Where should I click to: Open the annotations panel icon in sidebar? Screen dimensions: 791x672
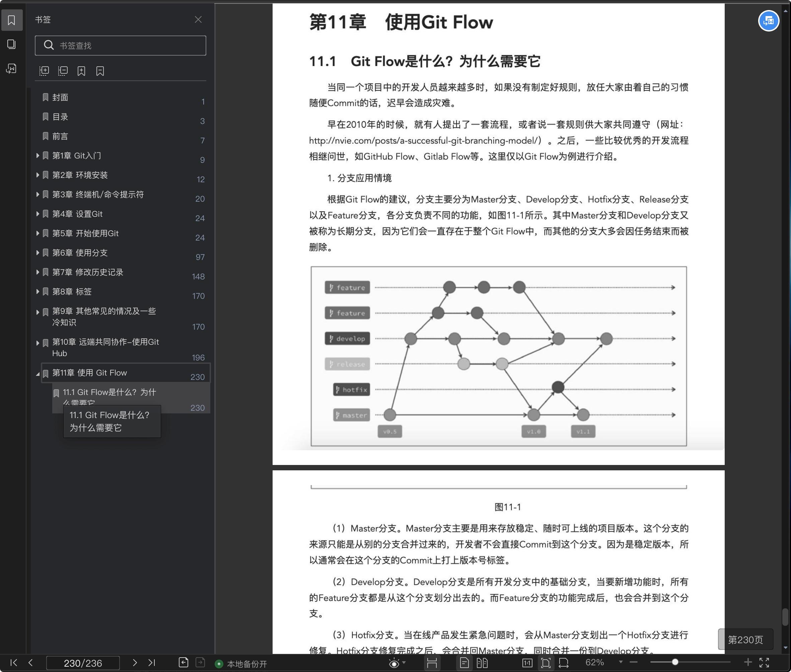[x=11, y=69]
